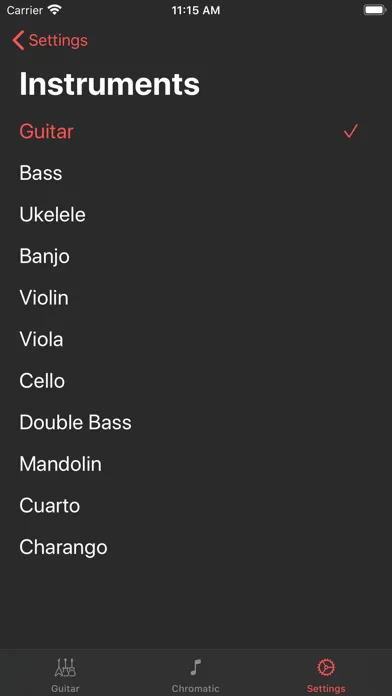This screenshot has width=392, height=696.
Task: Tap the selected Guitar instrument row
Action: pos(196,131)
